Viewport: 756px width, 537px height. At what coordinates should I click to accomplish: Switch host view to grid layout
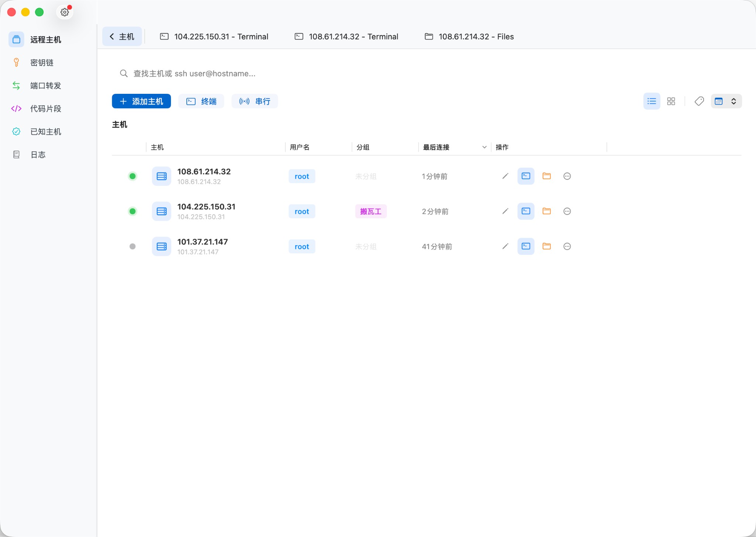coord(670,101)
